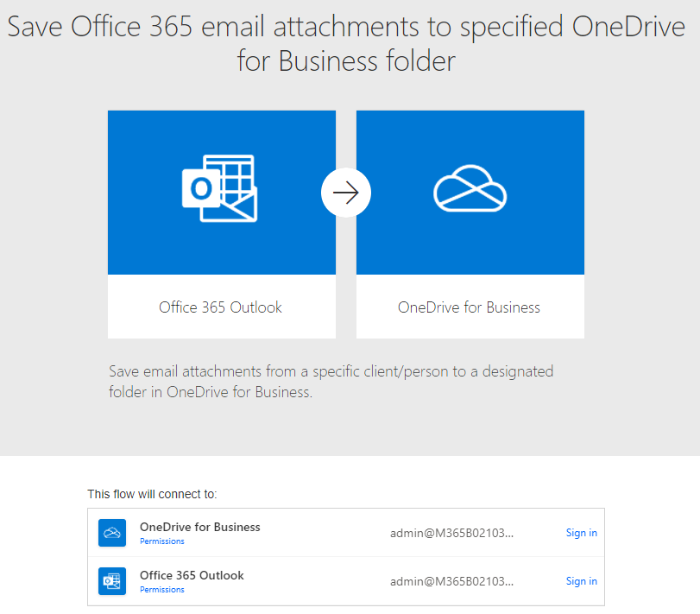Viewport: 700px width, 614px height.
Task: Click the small OneDrive for Business connection icon
Action: click(x=112, y=532)
